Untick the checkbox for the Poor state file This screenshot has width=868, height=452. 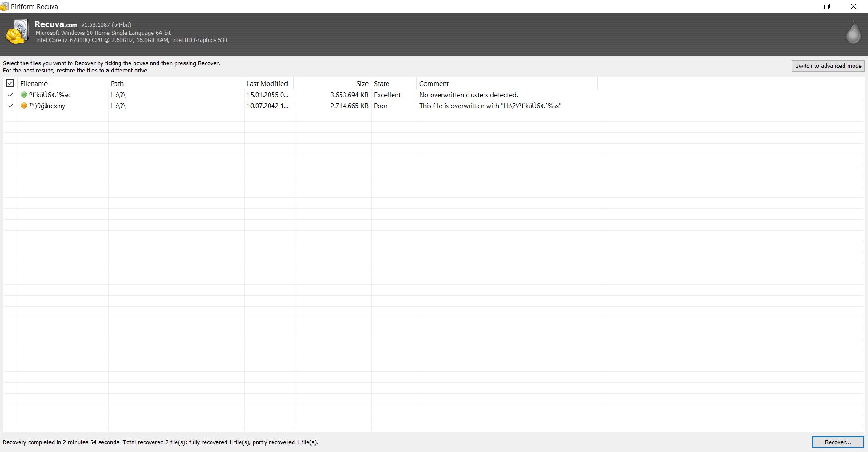point(10,106)
